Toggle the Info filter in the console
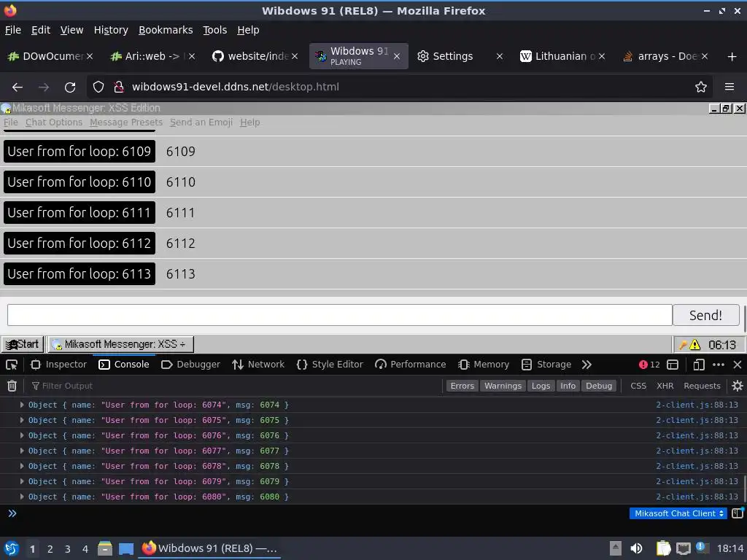Screen dimensions: 747x560 coord(568,386)
